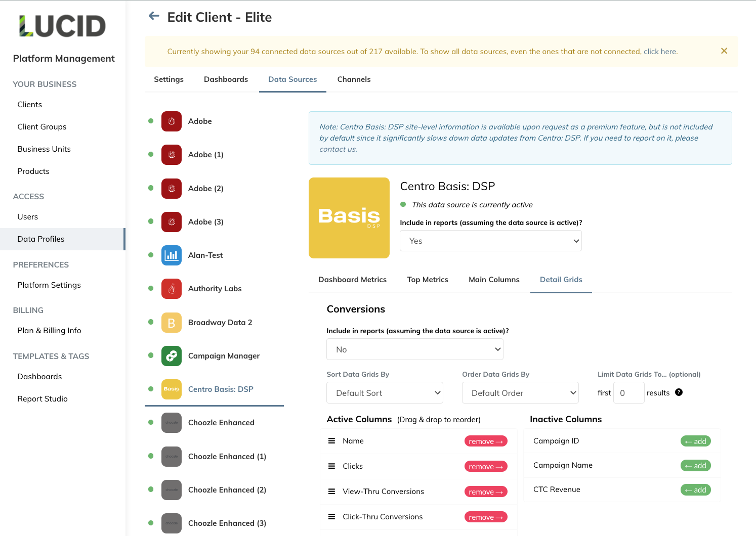Grab the drag handle for Click-Thru Conversions
This screenshot has height=536, width=756.
[332, 517]
